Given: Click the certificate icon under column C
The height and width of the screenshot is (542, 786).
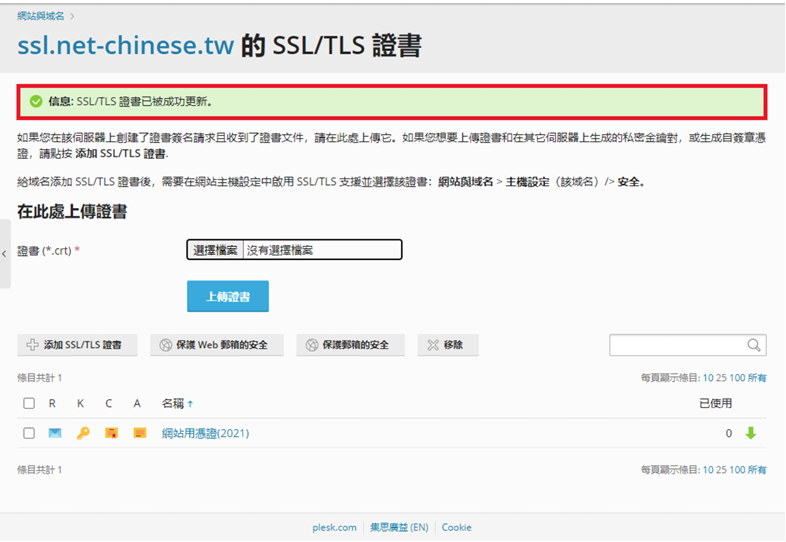Looking at the screenshot, I should pos(111,433).
